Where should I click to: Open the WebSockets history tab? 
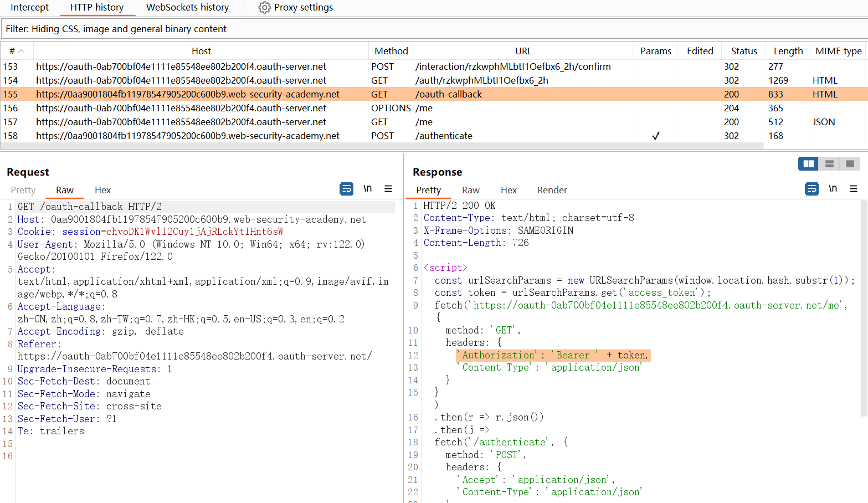(x=187, y=8)
